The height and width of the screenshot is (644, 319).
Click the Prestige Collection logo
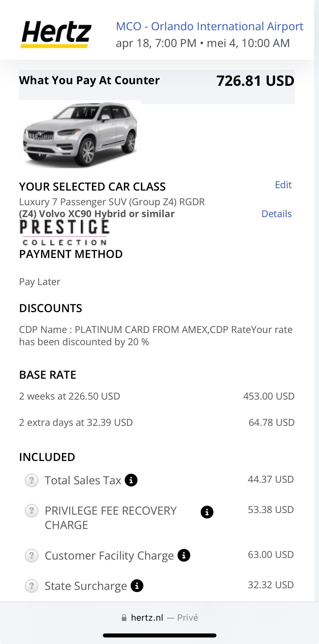point(64,233)
